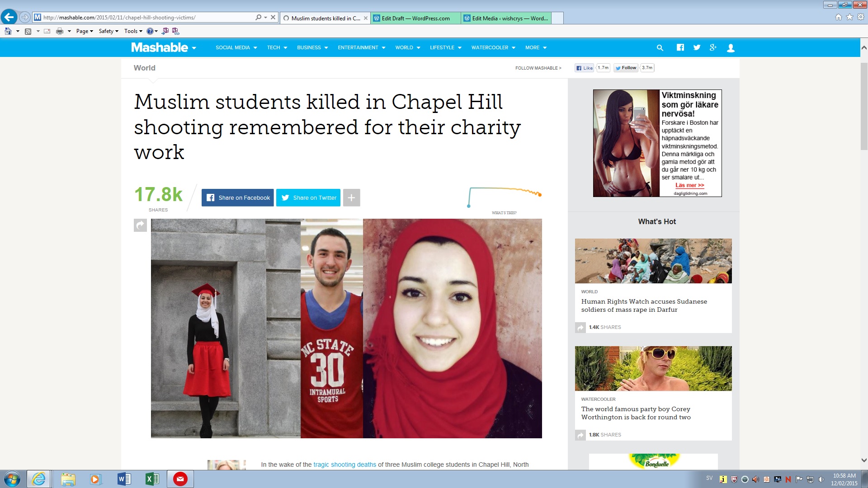Click the page vertical scrollbar thumb
Viewport: 868px width, 488px height.
click(x=863, y=106)
